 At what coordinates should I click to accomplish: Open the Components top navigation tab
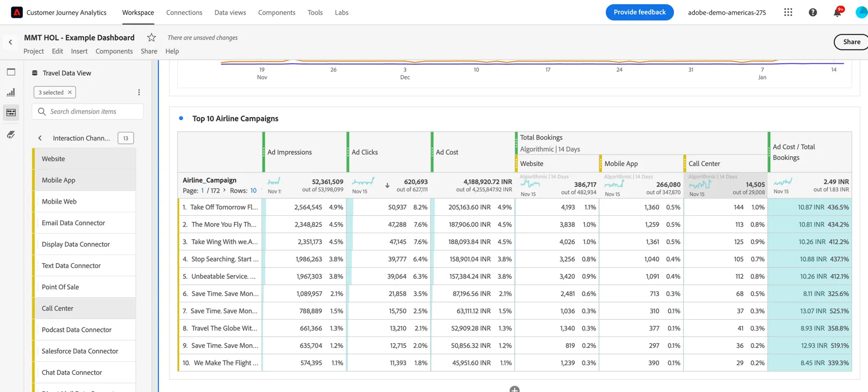(276, 12)
